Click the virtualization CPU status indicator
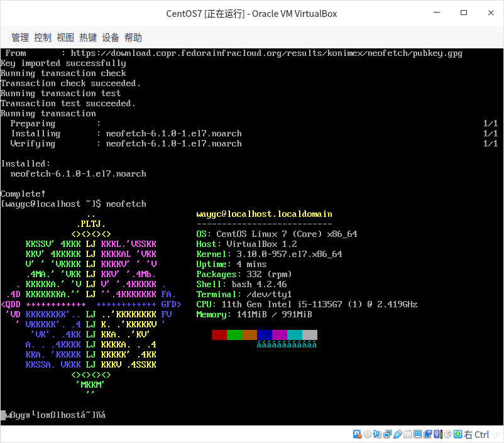 click(x=438, y=434)
